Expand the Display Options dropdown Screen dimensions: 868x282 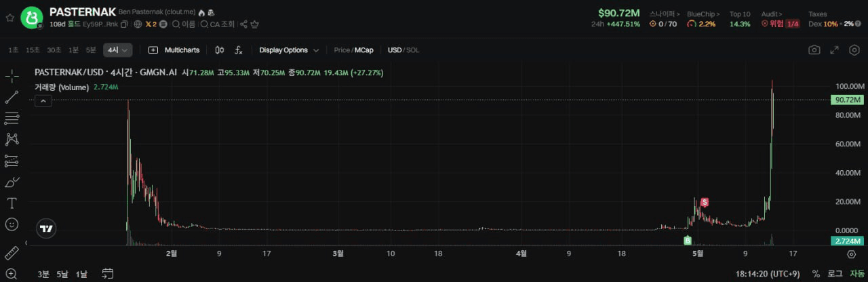click(x=289, y=50)
